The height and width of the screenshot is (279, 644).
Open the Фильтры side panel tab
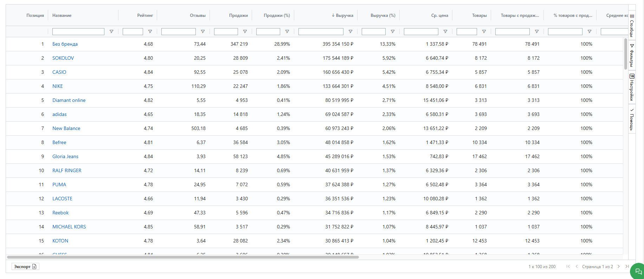coord(632,55)
